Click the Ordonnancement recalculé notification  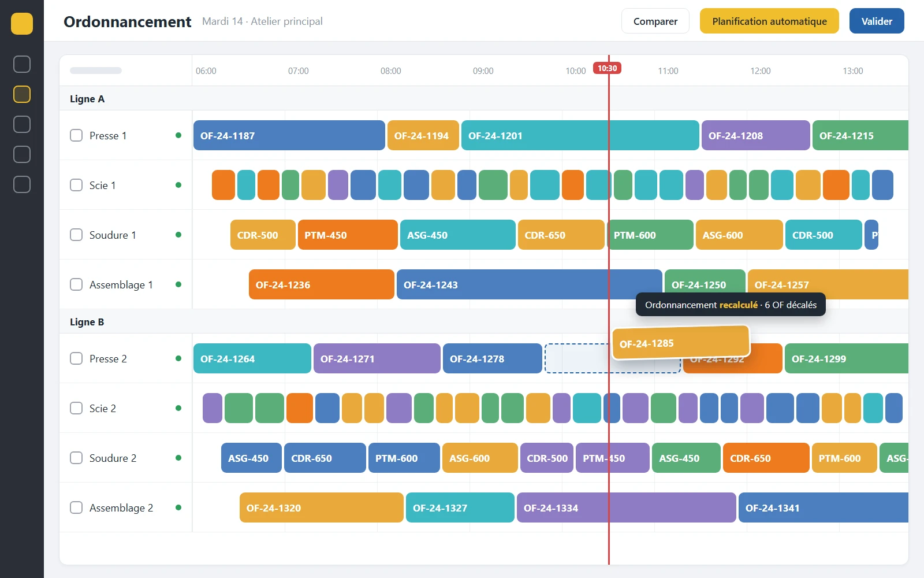pyautogui.click(x=731, y=305)
